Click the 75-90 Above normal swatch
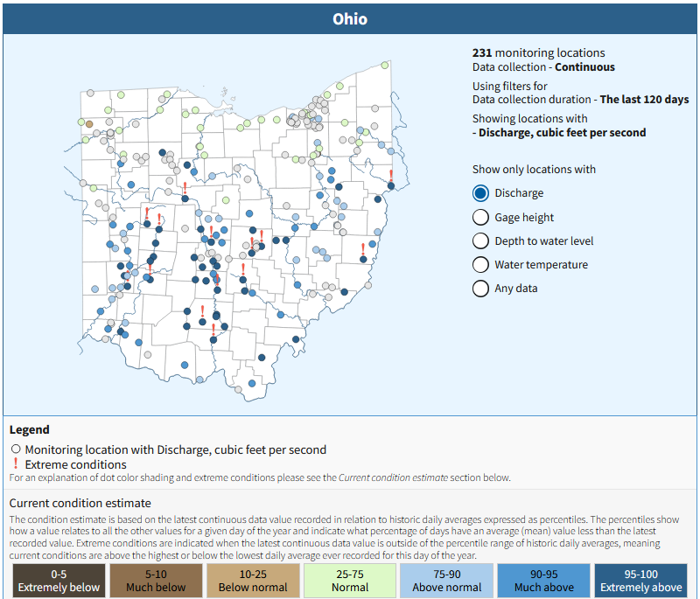 (x=447, y=581)
